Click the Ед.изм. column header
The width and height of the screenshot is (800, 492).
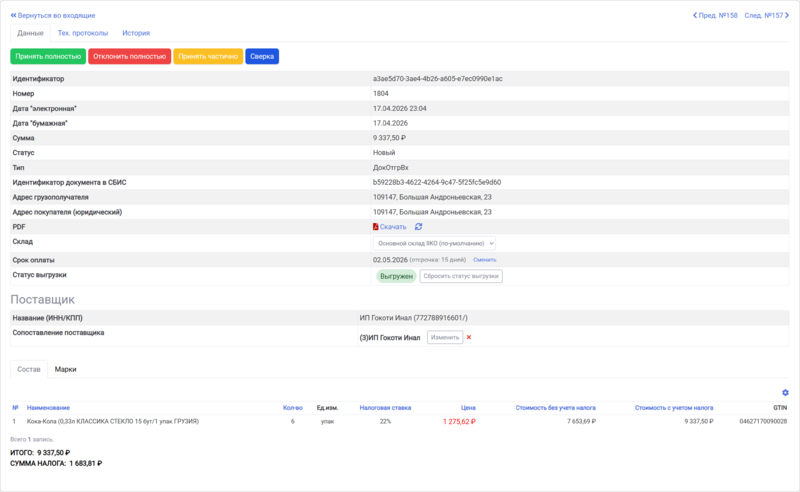(327, 408)
